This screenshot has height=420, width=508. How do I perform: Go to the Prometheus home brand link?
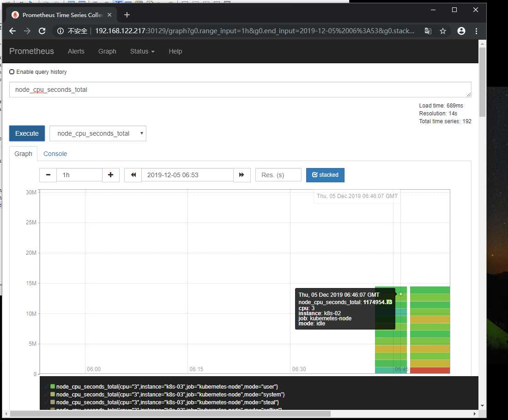pyautogui.click(x=31, y=51)
